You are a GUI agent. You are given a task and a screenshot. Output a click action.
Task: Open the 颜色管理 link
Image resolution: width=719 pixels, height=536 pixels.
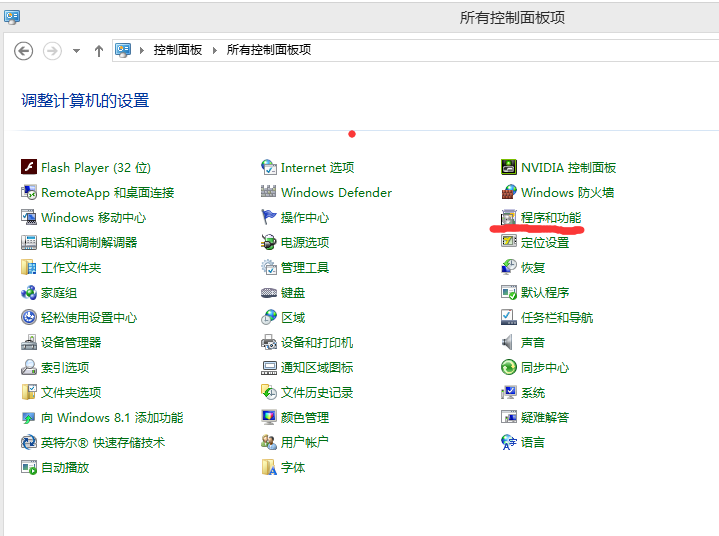pos(305,417)
